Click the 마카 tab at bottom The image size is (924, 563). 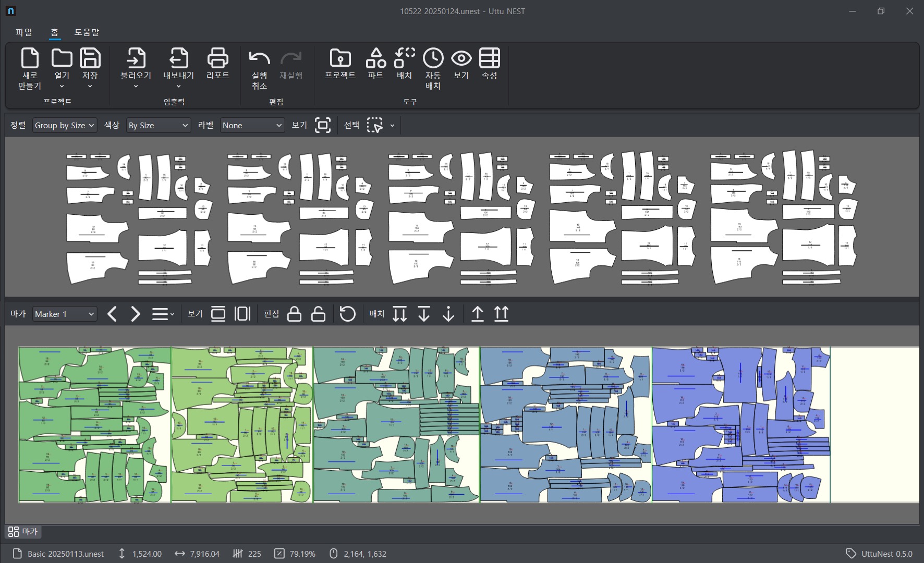(23, 532)
